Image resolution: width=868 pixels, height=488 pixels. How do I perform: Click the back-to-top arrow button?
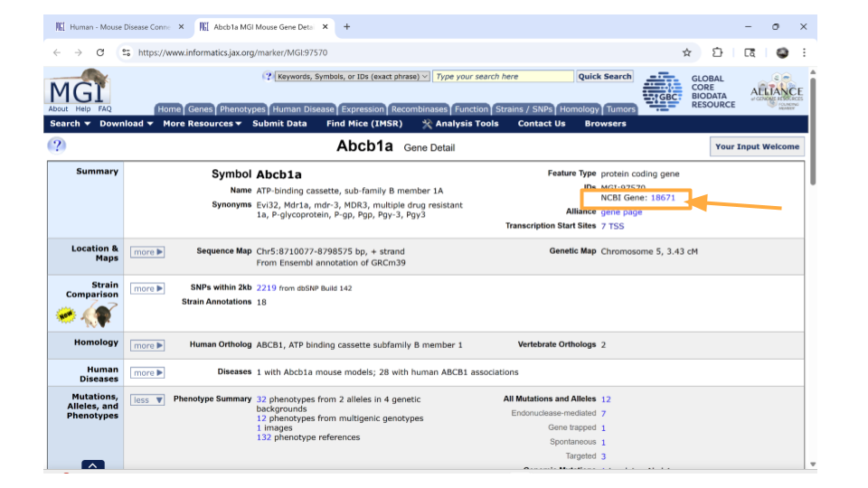(x=93, y=465)
